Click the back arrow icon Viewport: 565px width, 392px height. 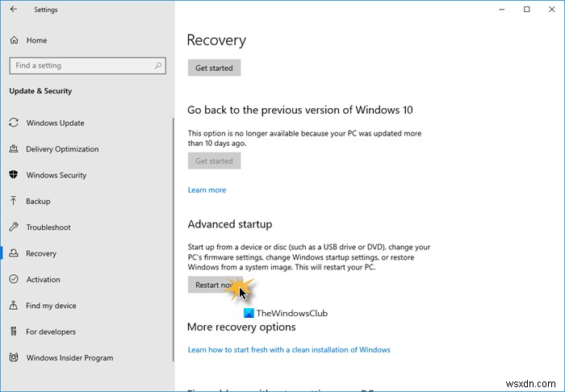[14, 10]
